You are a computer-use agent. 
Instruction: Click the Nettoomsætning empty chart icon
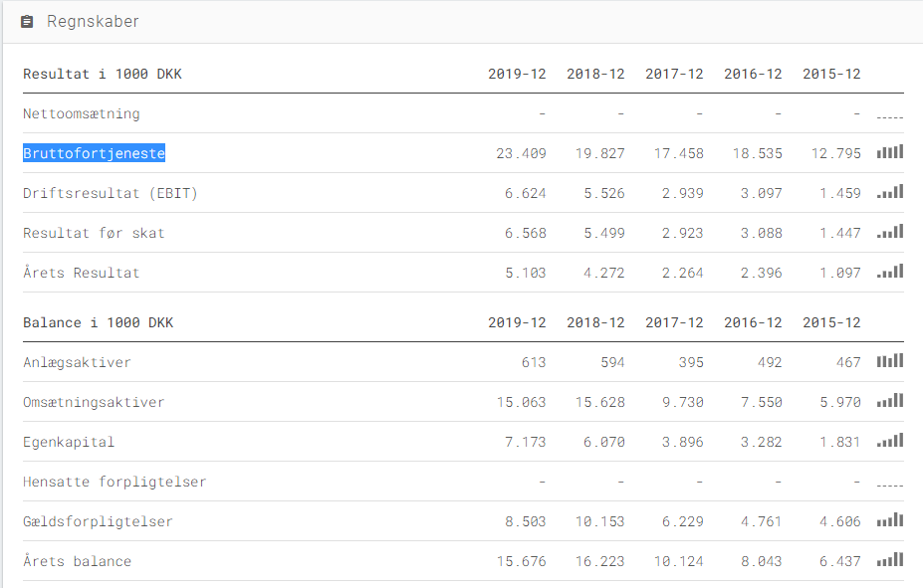click(890, 117)
